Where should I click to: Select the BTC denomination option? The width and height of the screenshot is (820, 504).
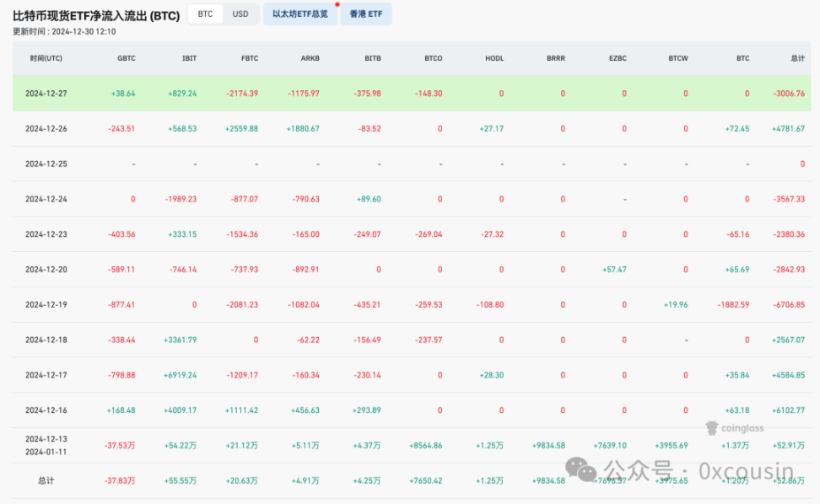click(x=203, y=13)
